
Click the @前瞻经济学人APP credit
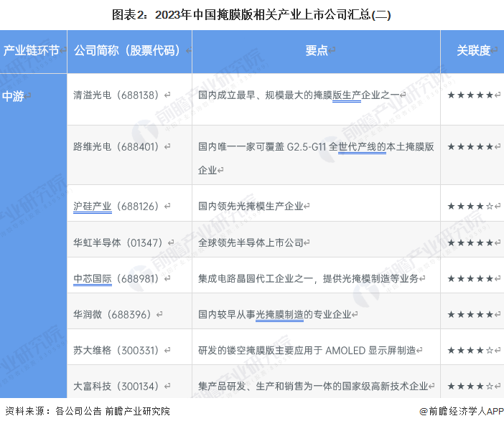pos(462,411)
